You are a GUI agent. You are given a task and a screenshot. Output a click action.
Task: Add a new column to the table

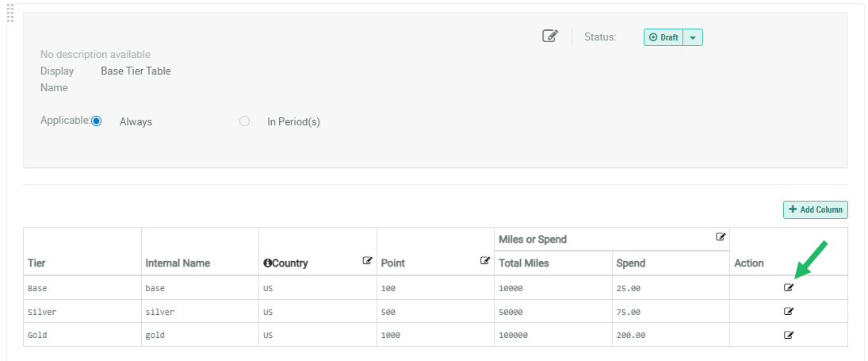tap(815, 209)
